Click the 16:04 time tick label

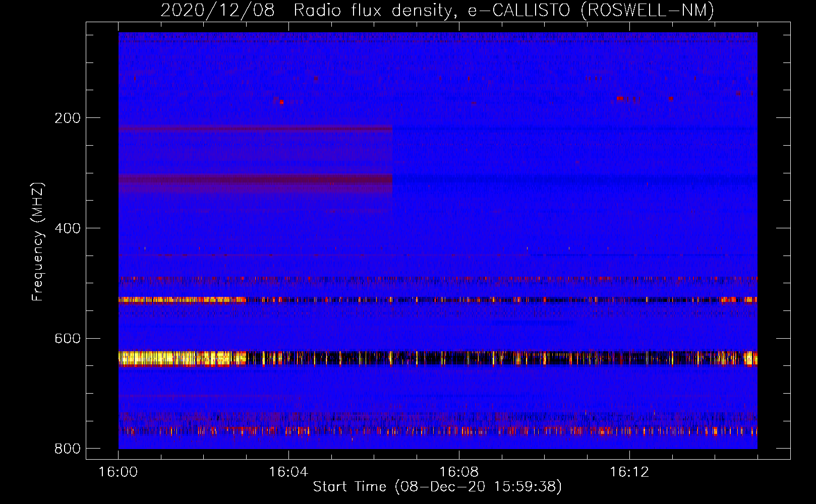coord(288,472)
